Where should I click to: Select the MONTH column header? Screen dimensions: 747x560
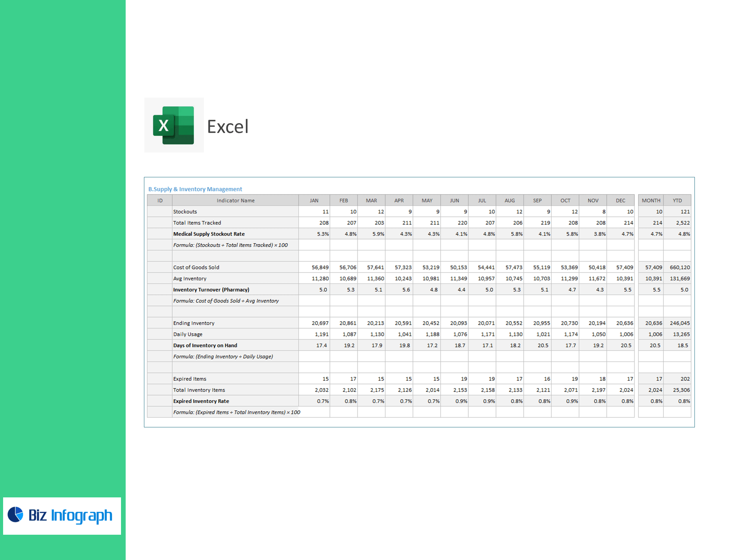pyautogui.click(x=651, y=200)
